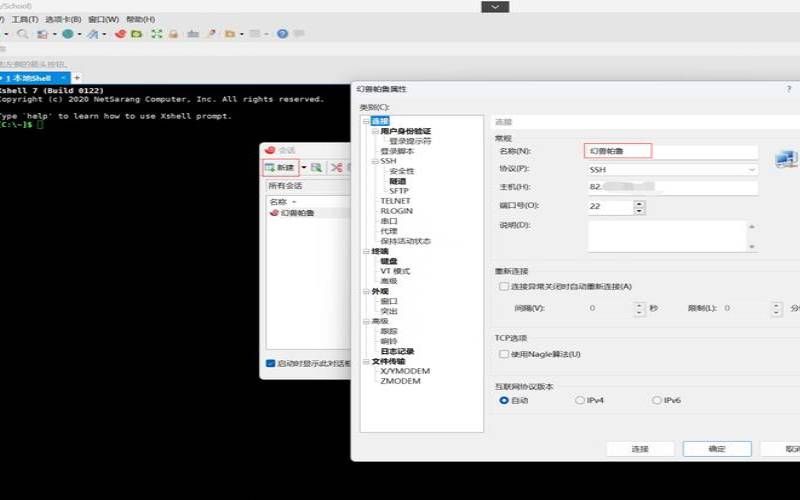Click the 说明 description text area
This screenshot has width=800, height=500.
coord(667,236)
